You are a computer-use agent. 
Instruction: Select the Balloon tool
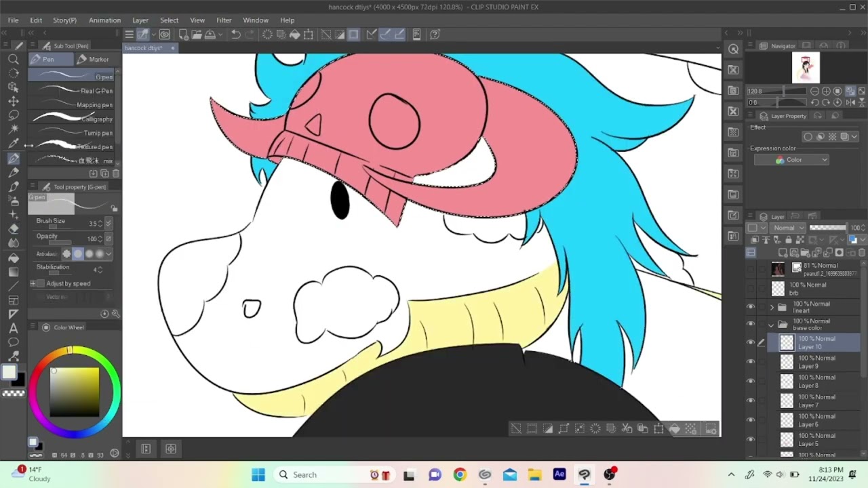(13, 342)
